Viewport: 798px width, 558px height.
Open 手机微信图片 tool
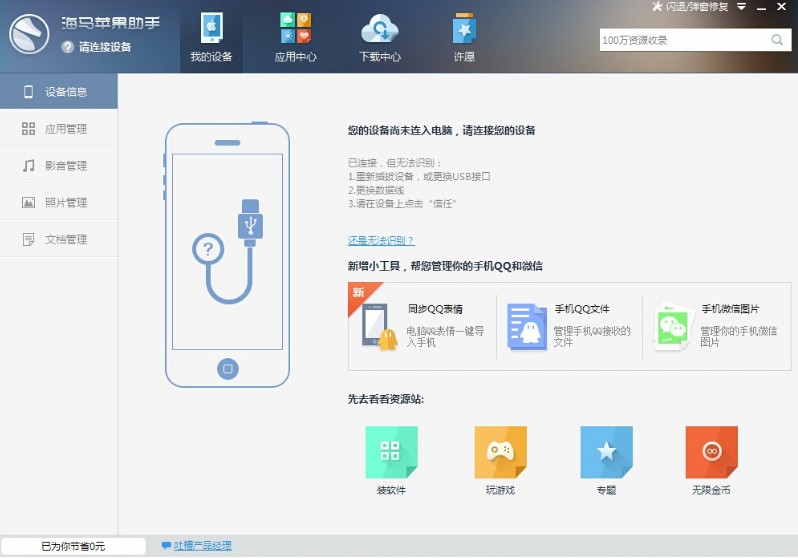[x=717, y=326]
